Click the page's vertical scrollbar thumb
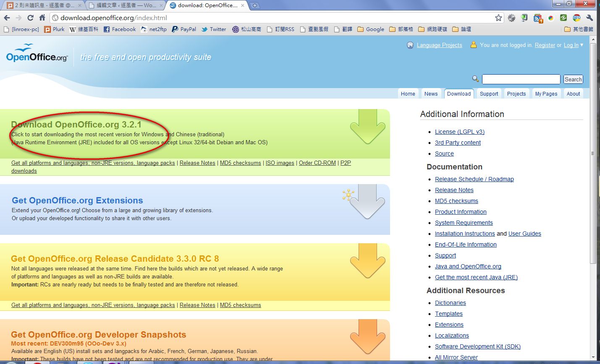Image resolution: width=600 pixels, height=364 pixels. [x=593, y=153]
